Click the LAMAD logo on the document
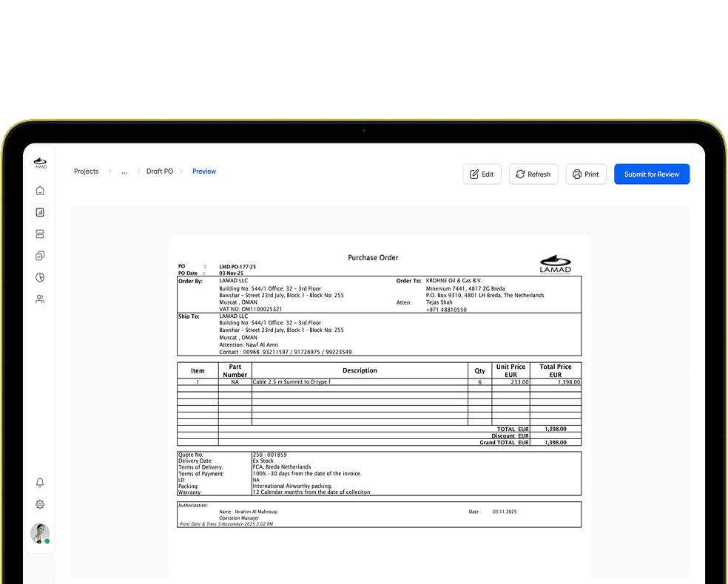The height and width of the screenshot is (584, 728). (556, 265)
